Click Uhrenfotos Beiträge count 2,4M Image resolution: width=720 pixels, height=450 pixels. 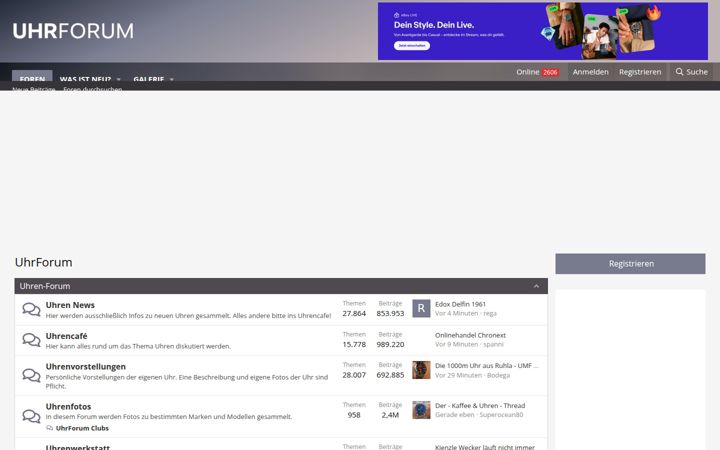click(x=390, y=415)
